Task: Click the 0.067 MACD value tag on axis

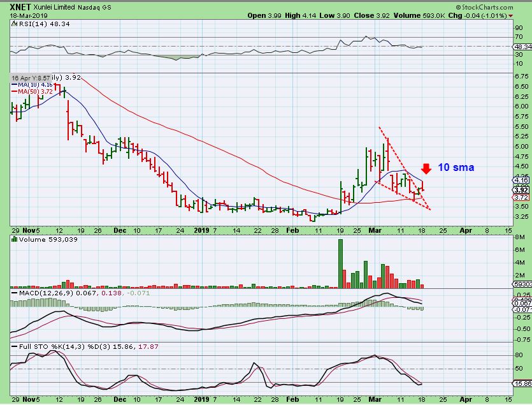Action: point(522,303)
